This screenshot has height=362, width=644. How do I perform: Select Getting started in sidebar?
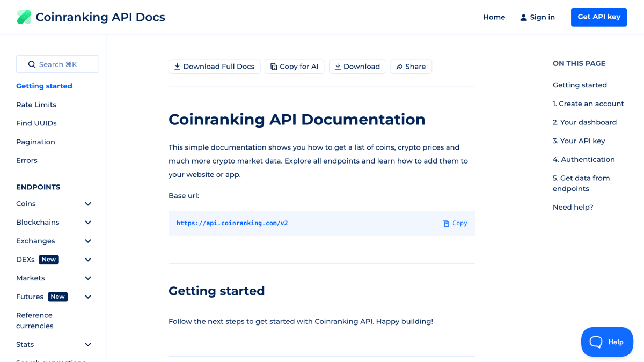44,86
